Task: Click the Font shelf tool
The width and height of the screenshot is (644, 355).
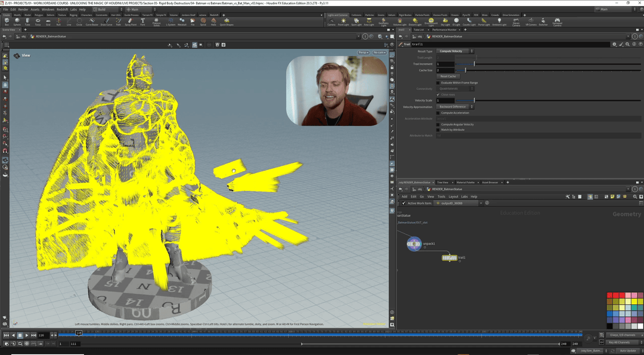Action: click(143, 21)
